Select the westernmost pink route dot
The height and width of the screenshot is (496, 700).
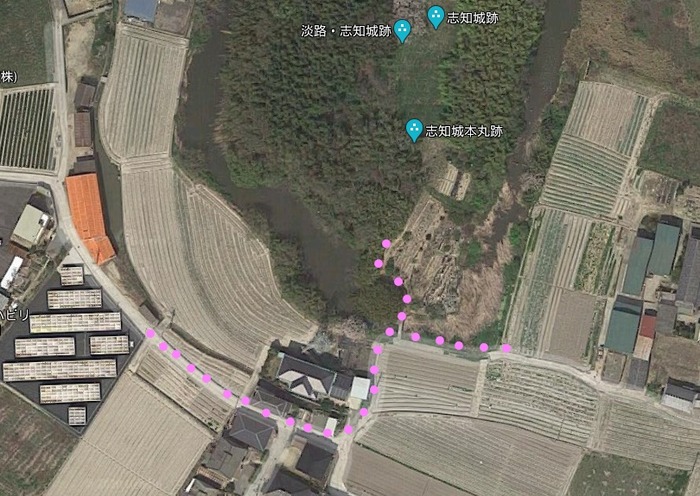pos(150,333)
